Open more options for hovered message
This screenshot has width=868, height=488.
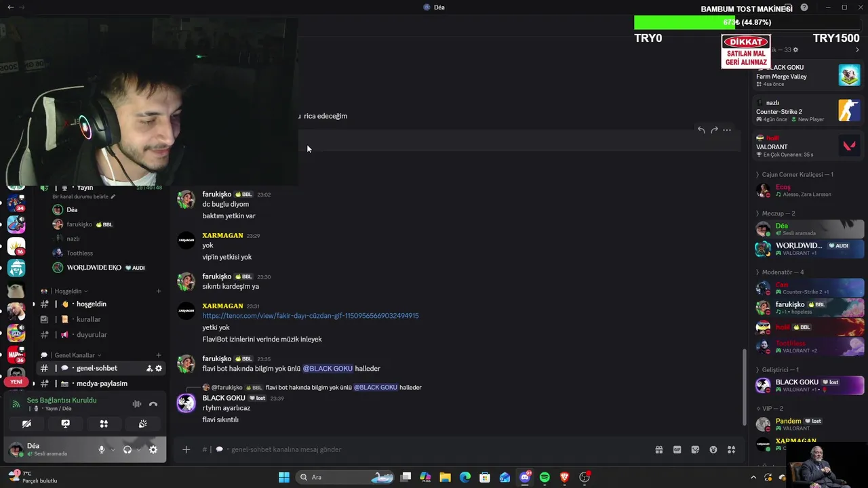(x=727, y=129)
